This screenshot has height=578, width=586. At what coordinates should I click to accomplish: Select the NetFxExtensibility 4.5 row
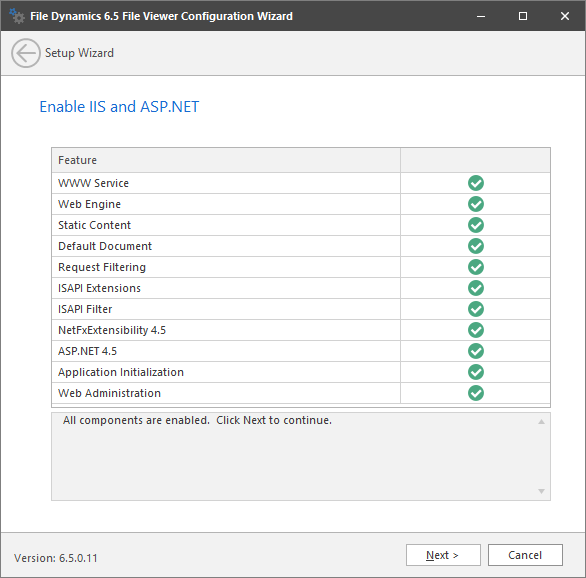pyautogui.click(x=301, y=330)
